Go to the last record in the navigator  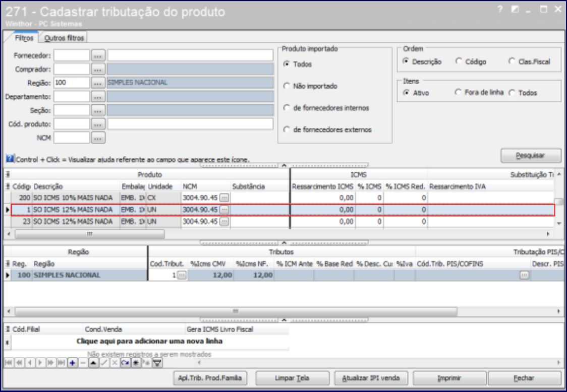[x=62, y=363]
